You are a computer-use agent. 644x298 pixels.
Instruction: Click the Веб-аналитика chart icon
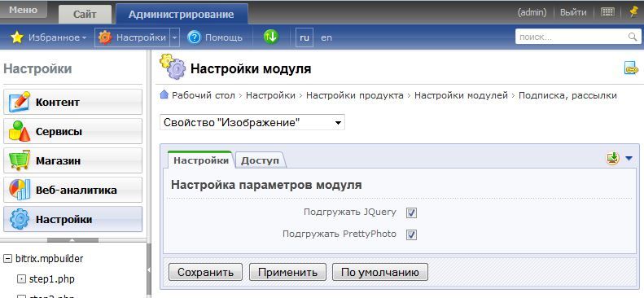[20, 190]
